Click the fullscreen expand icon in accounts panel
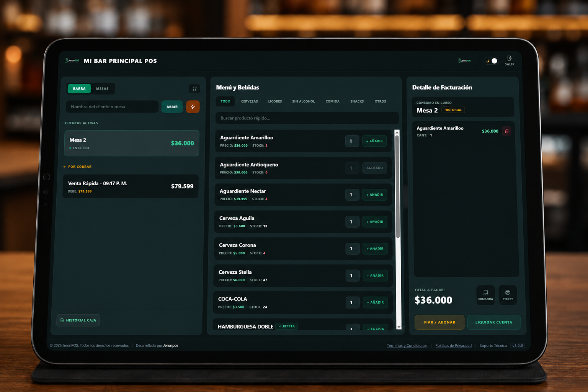Image resolution: width=588 pixels, height=392 pixels. tap(194, 89)
